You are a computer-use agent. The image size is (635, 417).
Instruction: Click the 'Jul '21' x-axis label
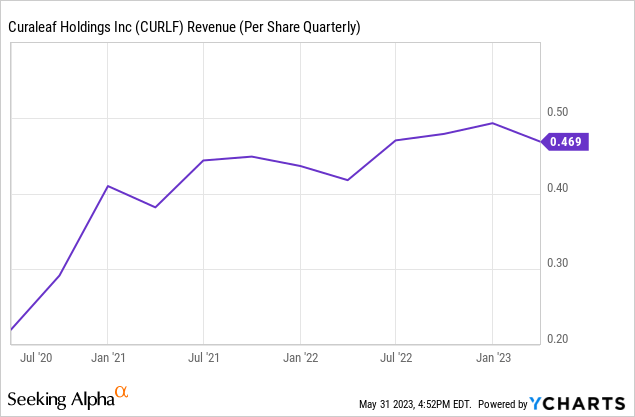(x=204, y=358)
